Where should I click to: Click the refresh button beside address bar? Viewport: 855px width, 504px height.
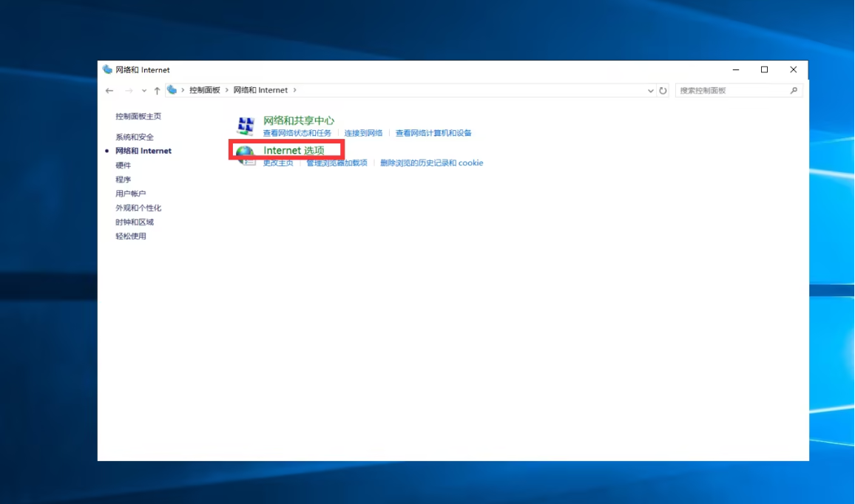(663, 90)
